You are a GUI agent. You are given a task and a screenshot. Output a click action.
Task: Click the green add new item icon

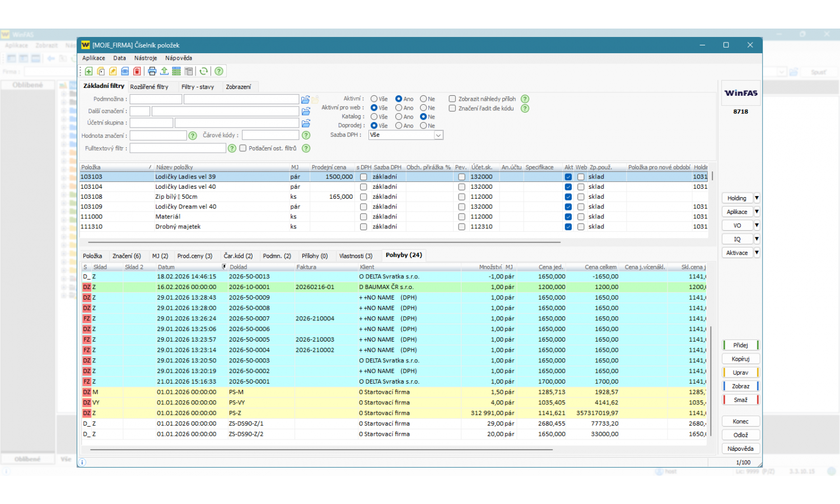89,71
